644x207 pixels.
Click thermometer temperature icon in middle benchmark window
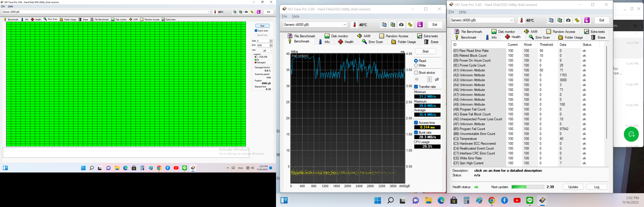354,25
